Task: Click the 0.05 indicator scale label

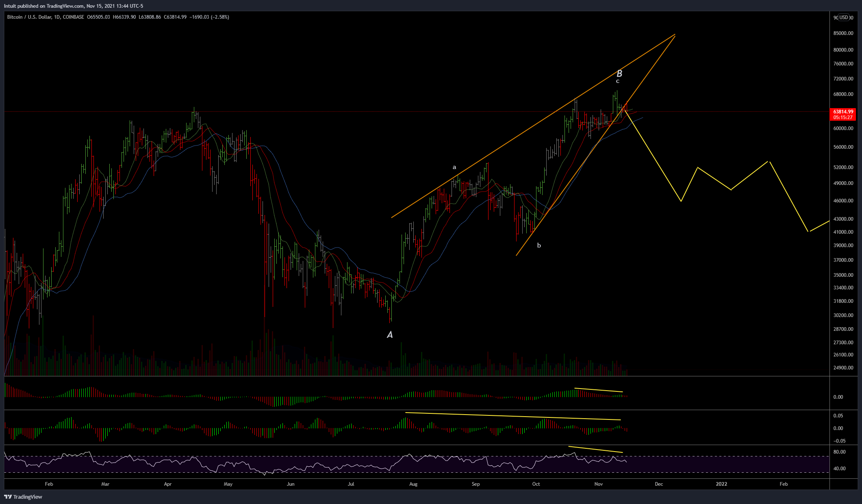Action: coord(838,416)
